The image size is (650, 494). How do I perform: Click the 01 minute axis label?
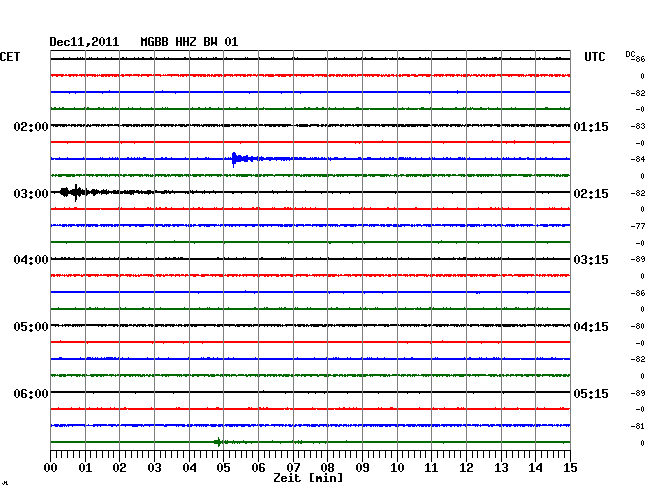85,467
